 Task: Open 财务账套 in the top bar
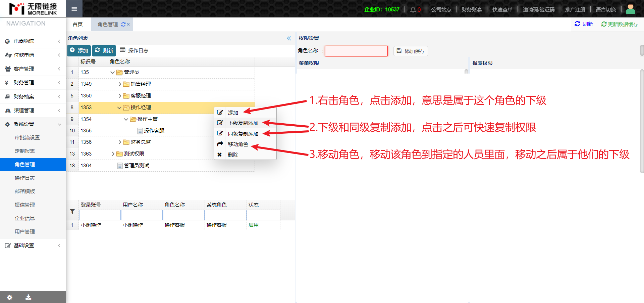coord(472,10)
